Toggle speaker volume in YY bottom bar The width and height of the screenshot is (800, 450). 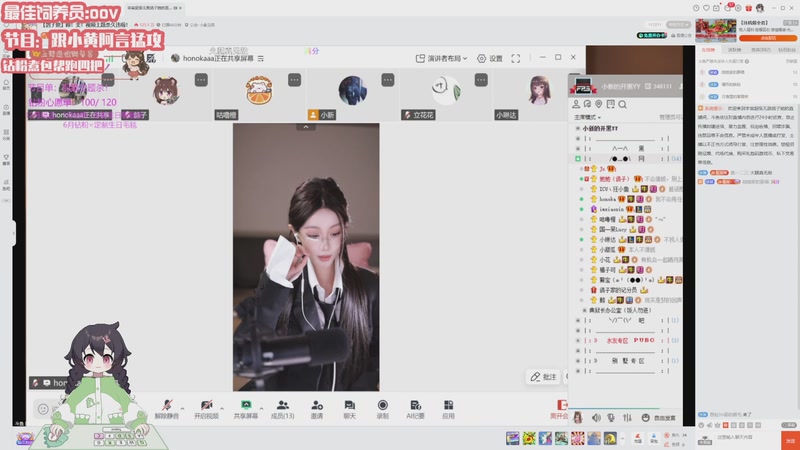coord(596,418)
